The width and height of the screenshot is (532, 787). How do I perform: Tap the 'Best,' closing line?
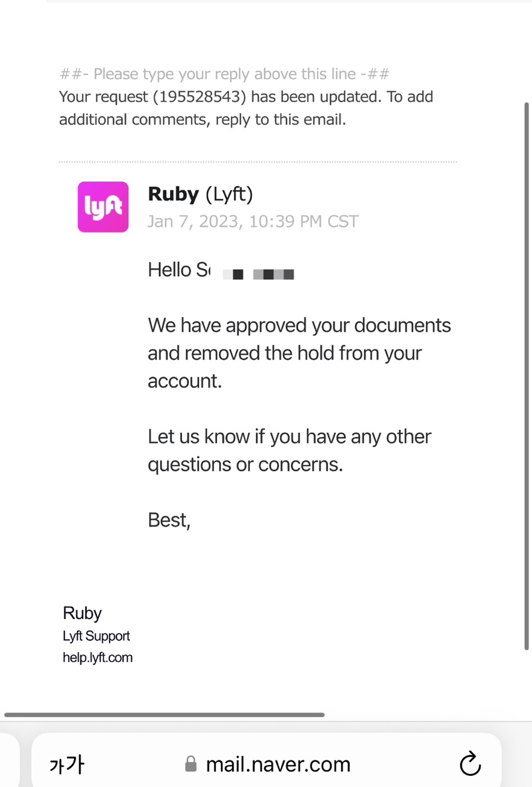(169, 520)
